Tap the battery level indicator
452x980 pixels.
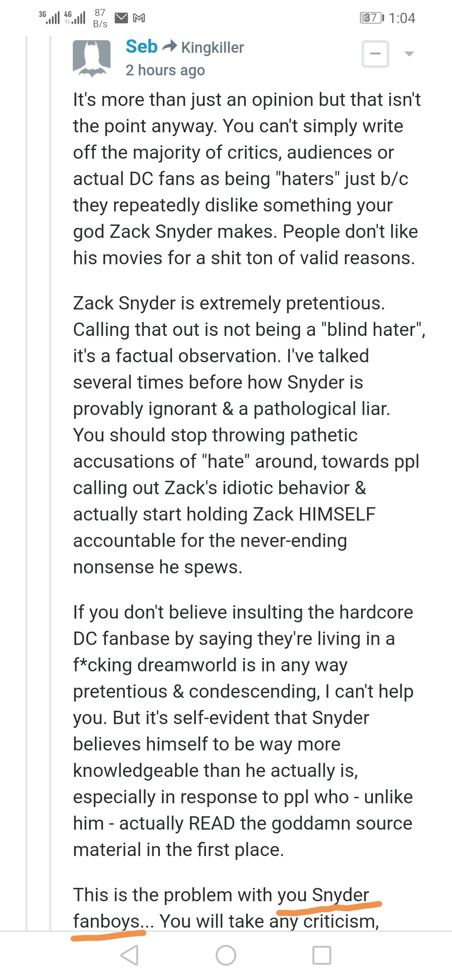372,18
